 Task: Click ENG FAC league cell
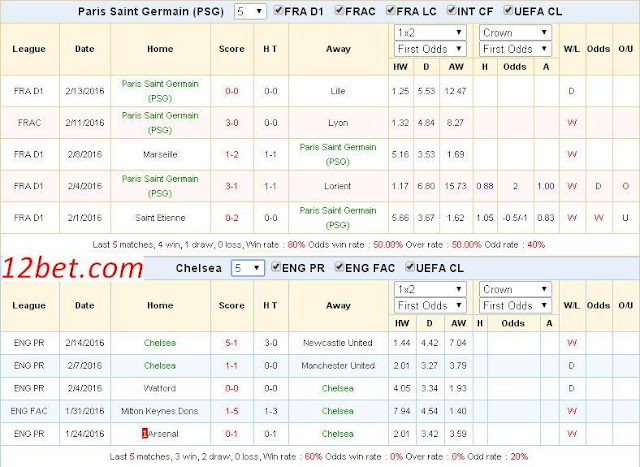[29, 411]
